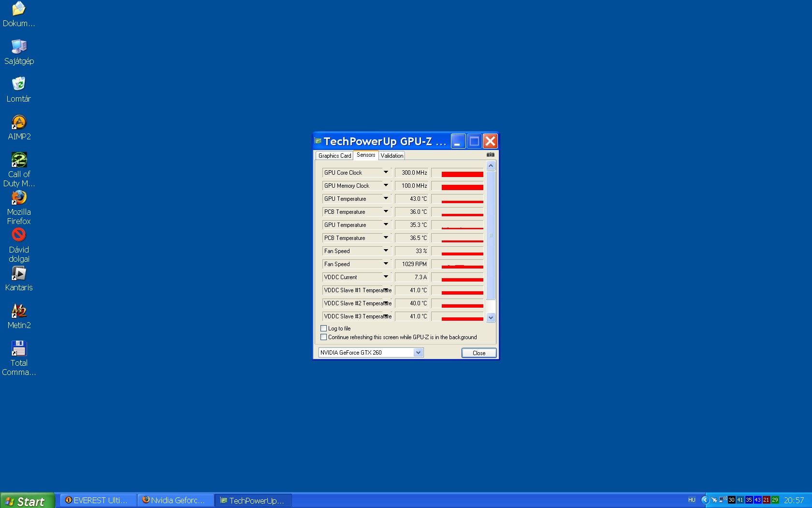This screenshot has width=812, height=508.
Task: Select the Lomtár recycle bin icon
Action: (x=19, y=90)
